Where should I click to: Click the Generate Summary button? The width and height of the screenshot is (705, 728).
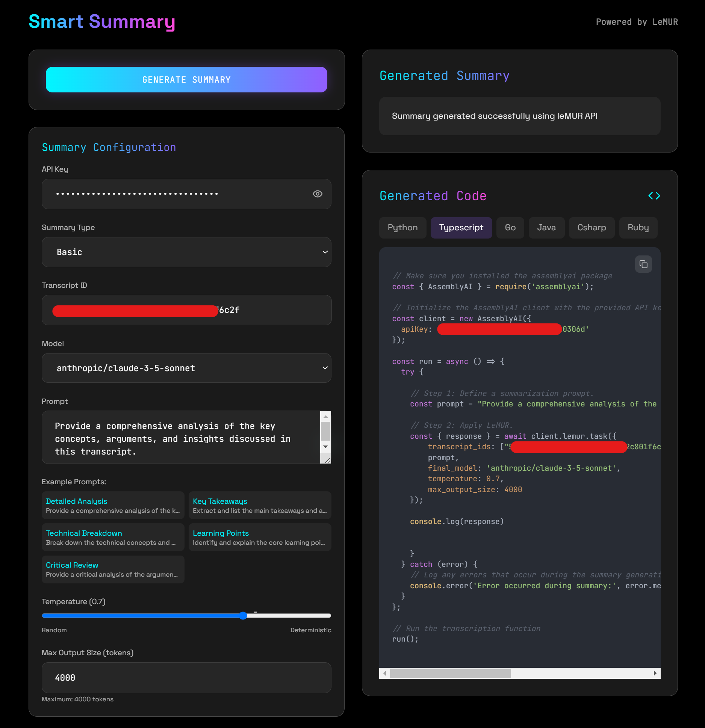pyautogui.click(x=186, y=80)
